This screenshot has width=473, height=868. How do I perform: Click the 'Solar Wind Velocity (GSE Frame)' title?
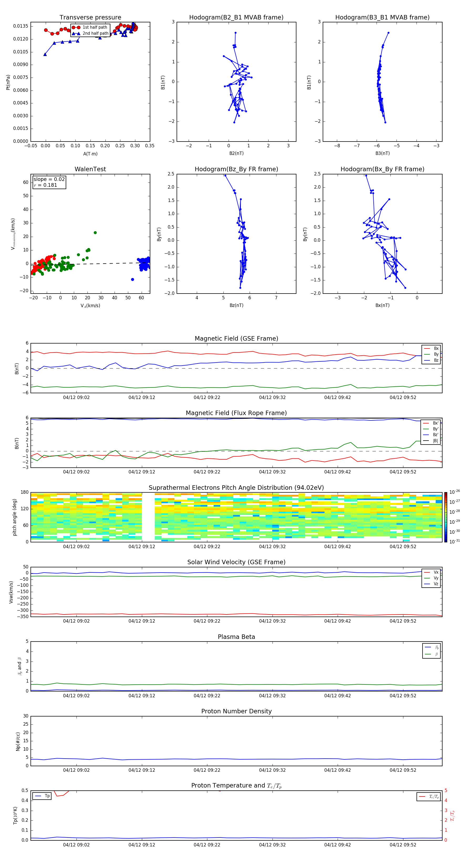click(236, 562)
